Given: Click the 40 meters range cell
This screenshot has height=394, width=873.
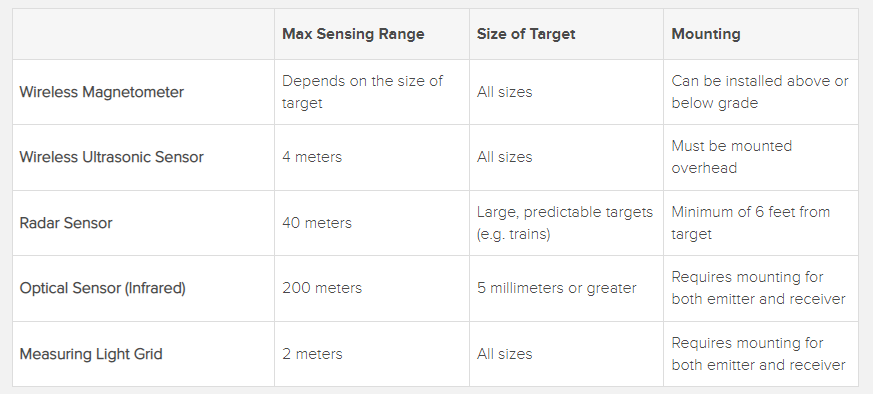Looking at the screenshot, I should point(317,223).
